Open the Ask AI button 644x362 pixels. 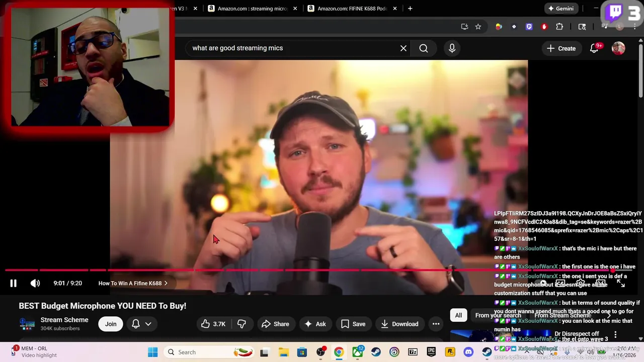314,324
